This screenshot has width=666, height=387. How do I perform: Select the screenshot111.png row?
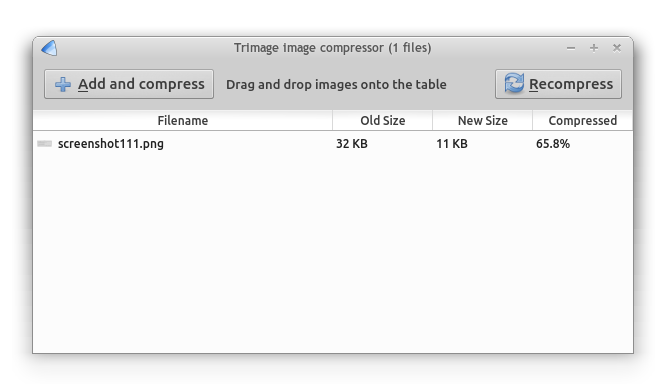pos(333,144)
